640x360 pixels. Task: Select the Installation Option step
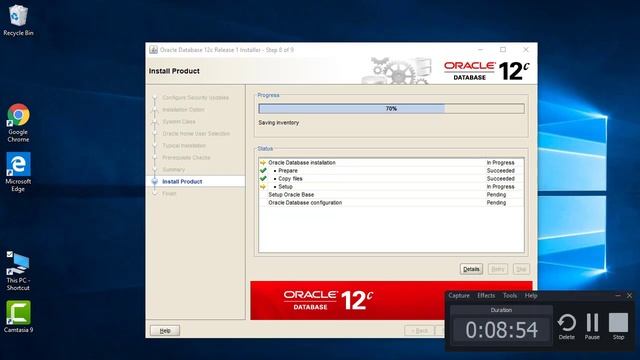click(183, 110)
